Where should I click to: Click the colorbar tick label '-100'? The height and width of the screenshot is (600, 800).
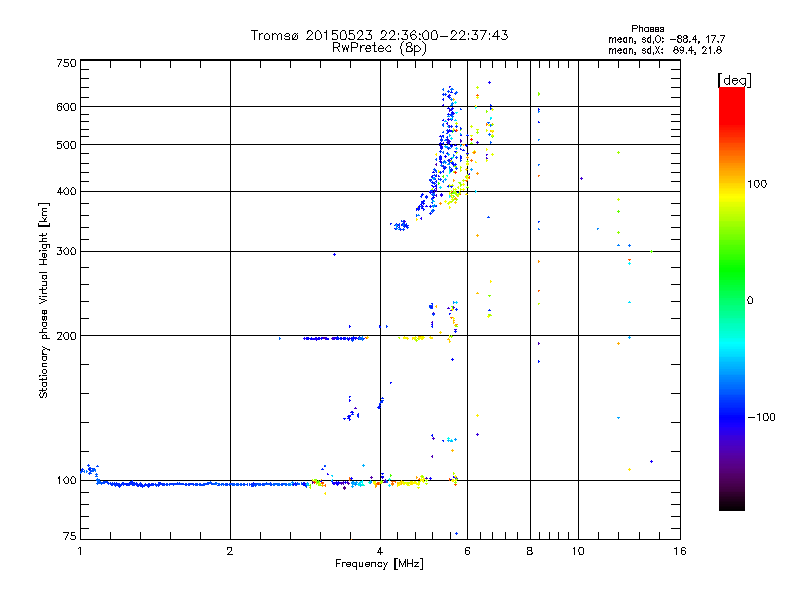pos(762,417)
